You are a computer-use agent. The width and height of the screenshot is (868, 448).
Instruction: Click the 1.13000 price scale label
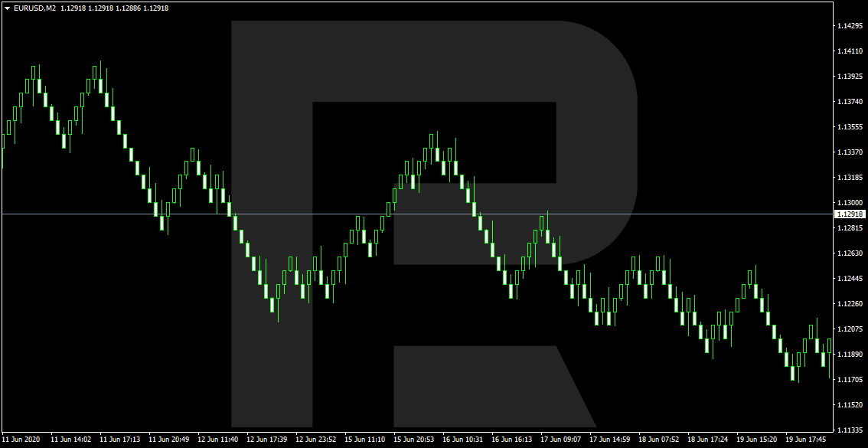tap(849, 203)
